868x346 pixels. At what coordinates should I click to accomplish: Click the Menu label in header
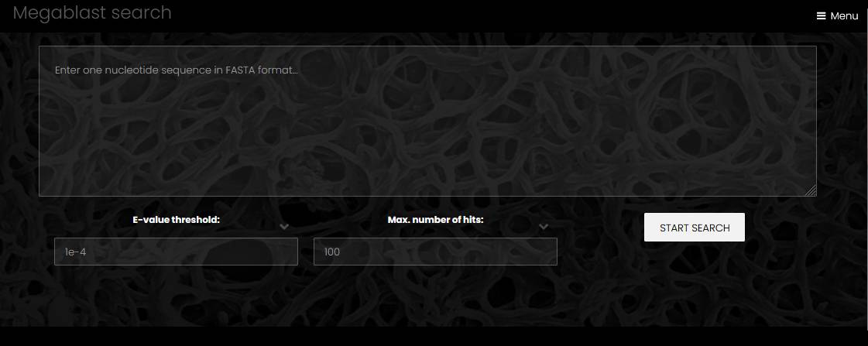click(844, 16)
